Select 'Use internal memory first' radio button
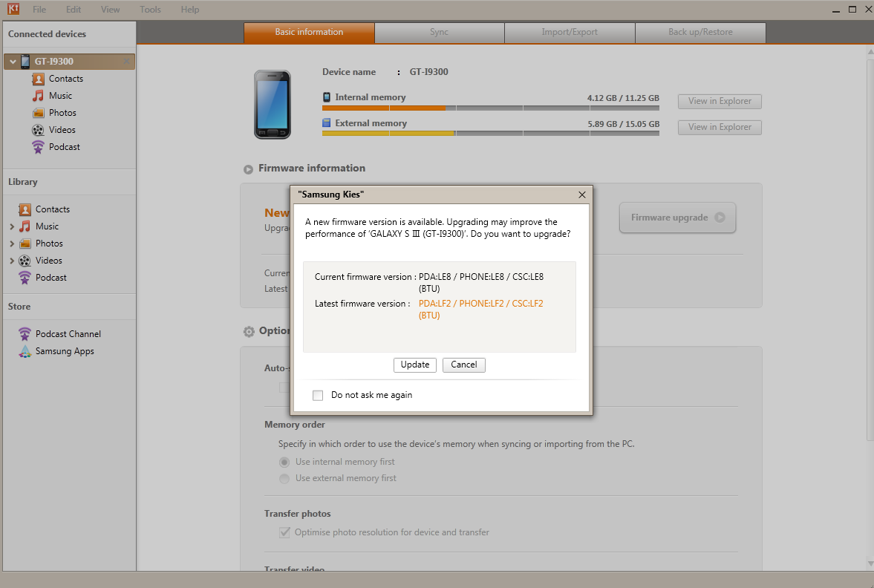874x588 pixels. coord(284,462)
